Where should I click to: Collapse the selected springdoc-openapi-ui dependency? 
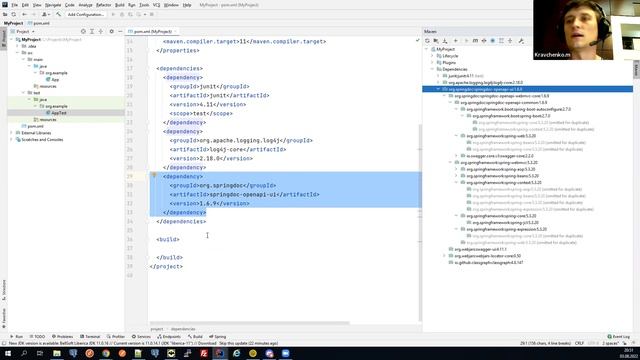[x=438, y=89]
